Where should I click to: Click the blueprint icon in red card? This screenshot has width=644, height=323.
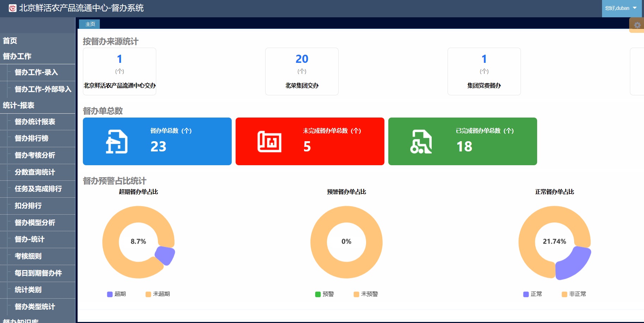click(x=269, y=142)
